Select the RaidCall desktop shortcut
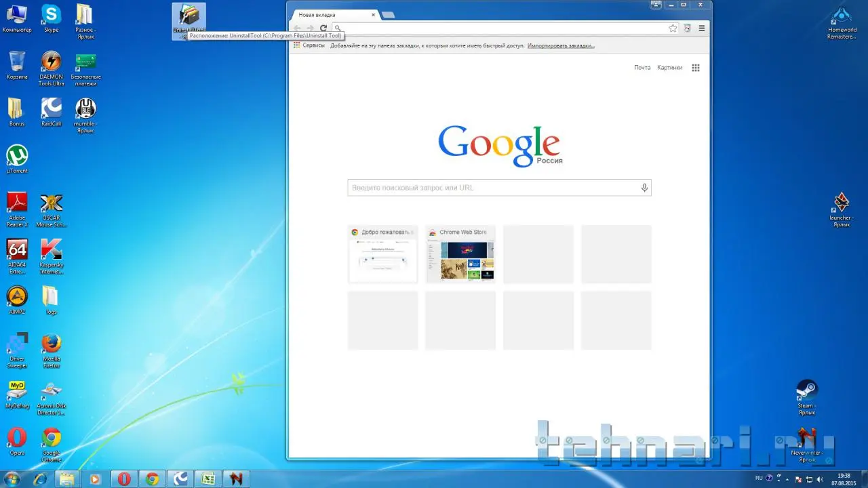This screenshot has height=488, width=868. coord(51,113)
